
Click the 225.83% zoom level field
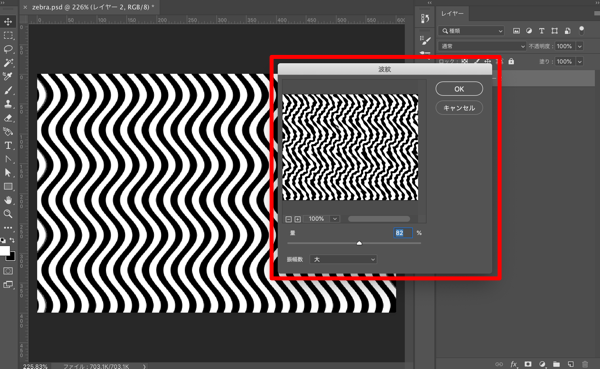pos(35,366)
